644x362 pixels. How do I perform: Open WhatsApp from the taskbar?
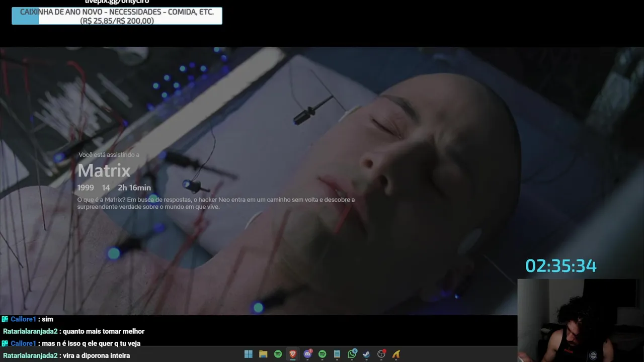(x=352, y=354)
